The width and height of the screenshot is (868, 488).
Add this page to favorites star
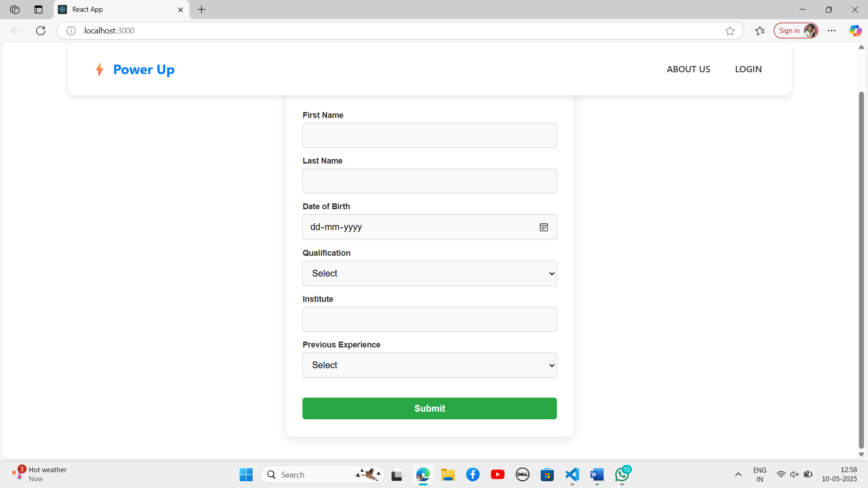[730, 31]
